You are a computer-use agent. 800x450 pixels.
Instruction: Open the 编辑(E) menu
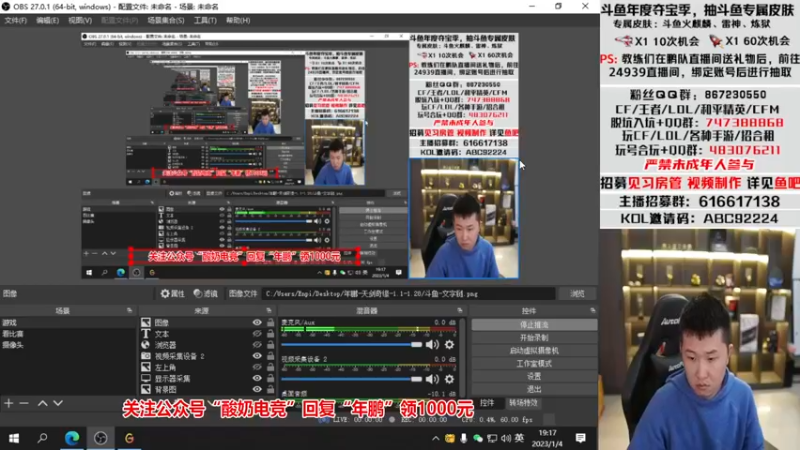coord(47,20)
